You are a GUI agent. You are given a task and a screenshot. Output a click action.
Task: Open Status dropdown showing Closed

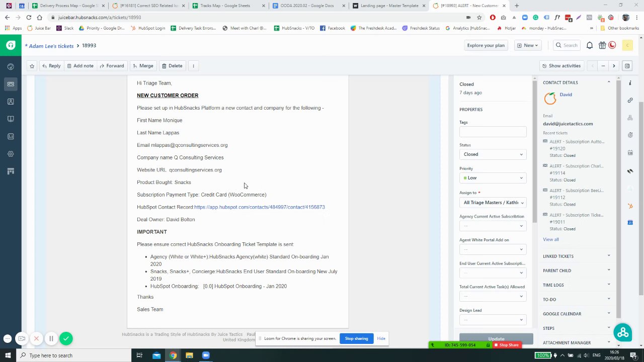click(x=493, y=154)
